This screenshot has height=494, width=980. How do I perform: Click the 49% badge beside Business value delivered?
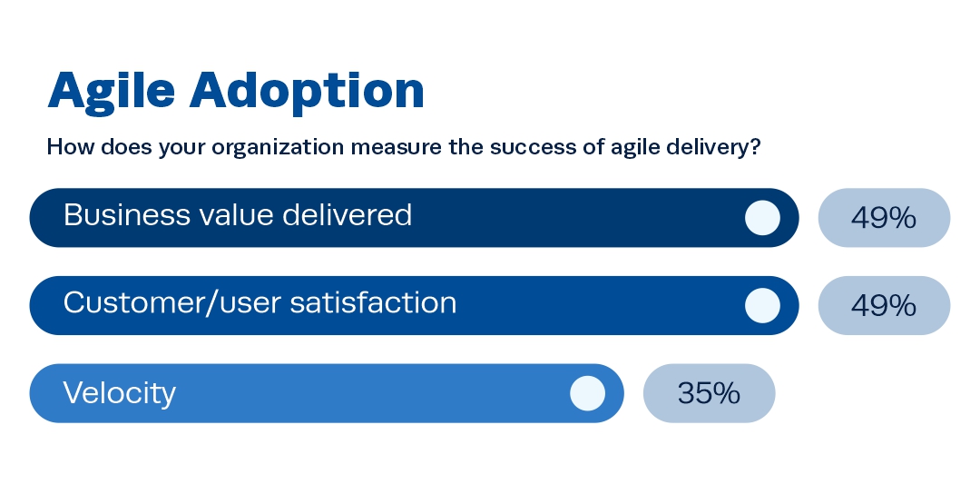884,218
